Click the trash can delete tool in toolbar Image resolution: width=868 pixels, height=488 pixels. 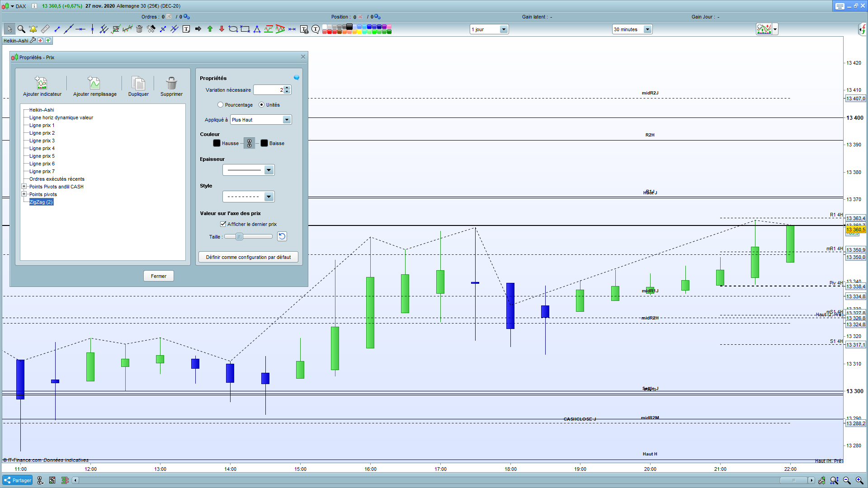(139, 29)
